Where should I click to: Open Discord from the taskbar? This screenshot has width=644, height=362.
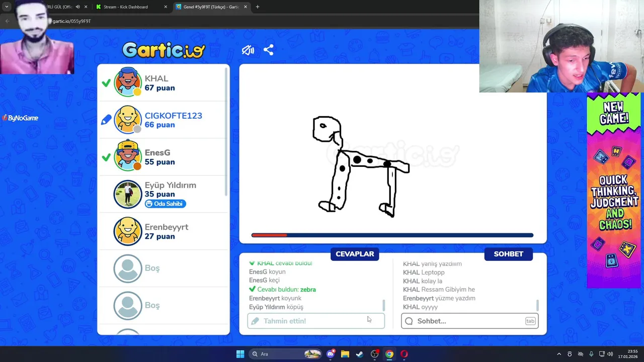click(x=331, y=354)
